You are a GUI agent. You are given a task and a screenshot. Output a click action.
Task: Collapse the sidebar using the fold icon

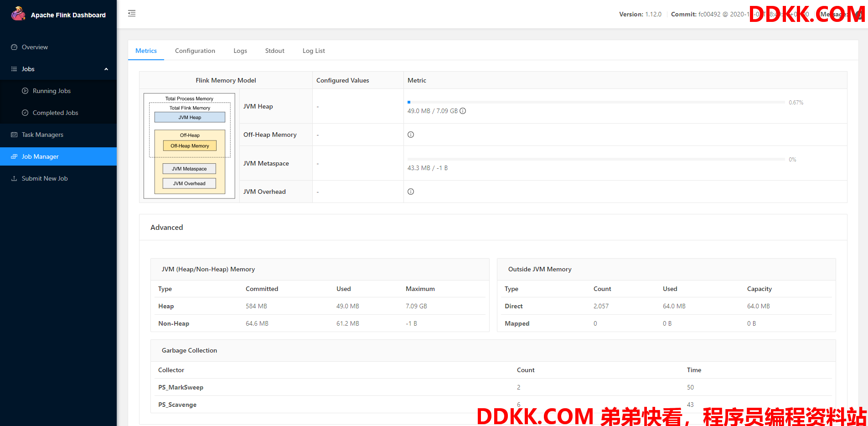click(x=132, y=13)
